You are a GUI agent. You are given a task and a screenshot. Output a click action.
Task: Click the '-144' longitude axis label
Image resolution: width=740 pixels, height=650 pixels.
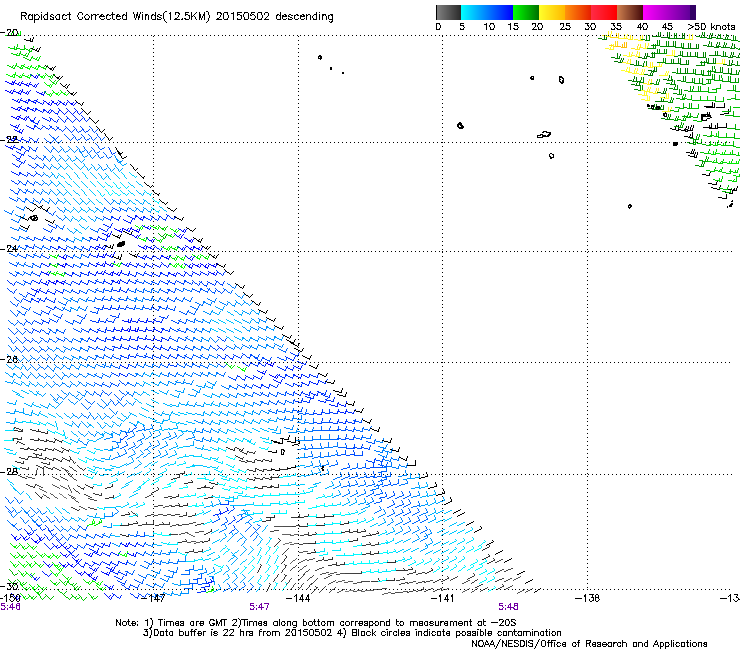298,598
